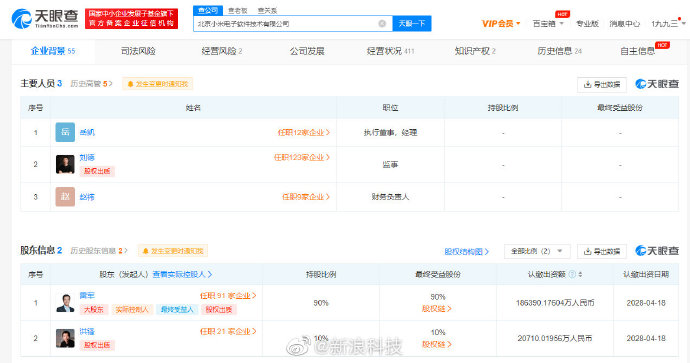Click the help icon next to 认缴出资额
Image resolution: width=690 pixels, height=363 pixels.
coord(572,274)
